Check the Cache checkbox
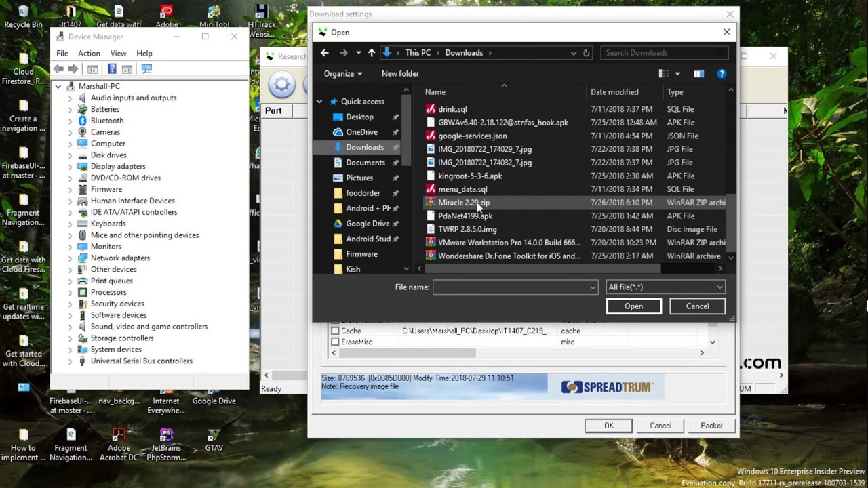Screen dimensions: 868x488 pyautogui.click(x=335, y=331)
